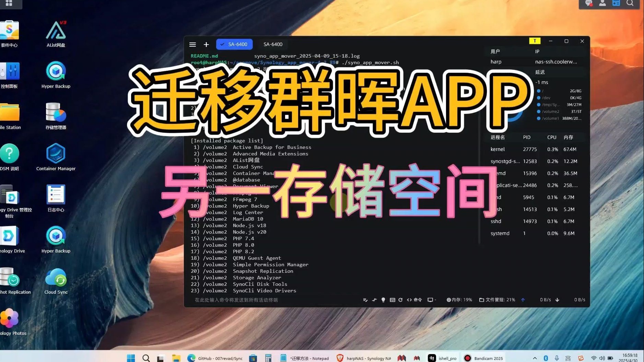Open Windows taskbar search
644x362 pixels.
pyautogui.click(x=146, y=358)
